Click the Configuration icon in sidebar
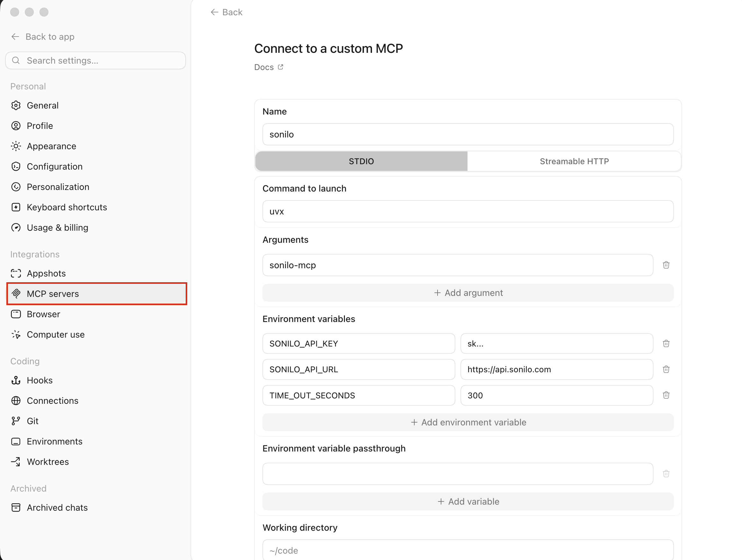Screen dimensions: 742x560 pyautogui.click(x=16, y=166)
